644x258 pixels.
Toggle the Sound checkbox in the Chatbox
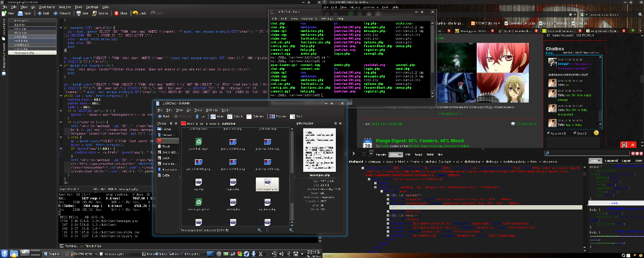pyautogui.click(x=574, y=133)
